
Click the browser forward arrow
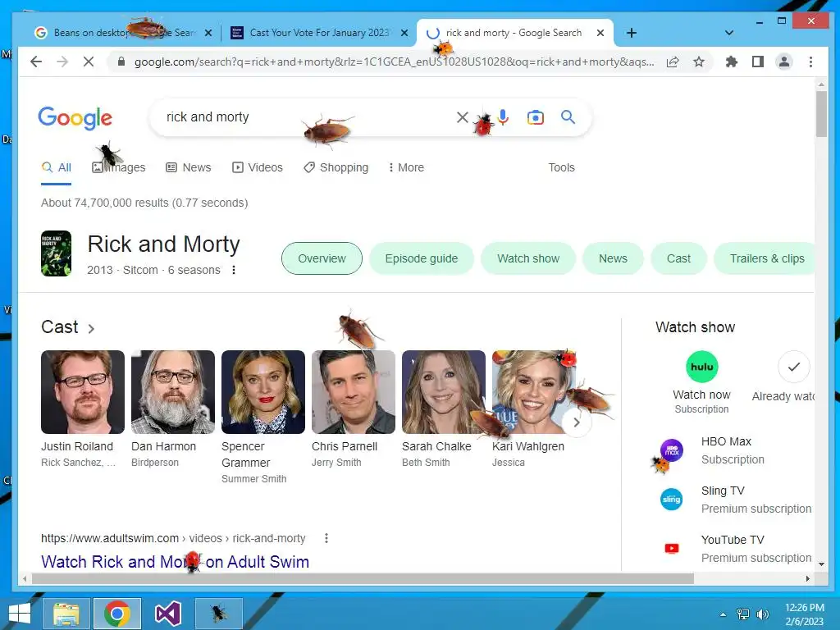[62, 62]
